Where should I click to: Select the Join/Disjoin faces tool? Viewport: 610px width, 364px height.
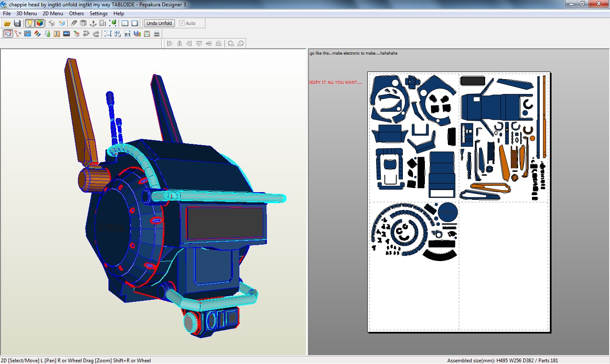point(18,33)
